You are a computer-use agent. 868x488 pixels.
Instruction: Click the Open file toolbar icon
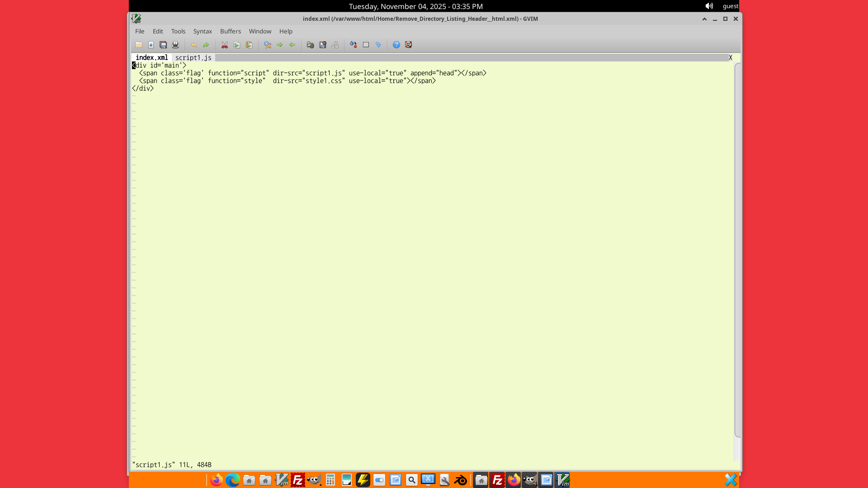pyautogui.click(x=139, y=45)
